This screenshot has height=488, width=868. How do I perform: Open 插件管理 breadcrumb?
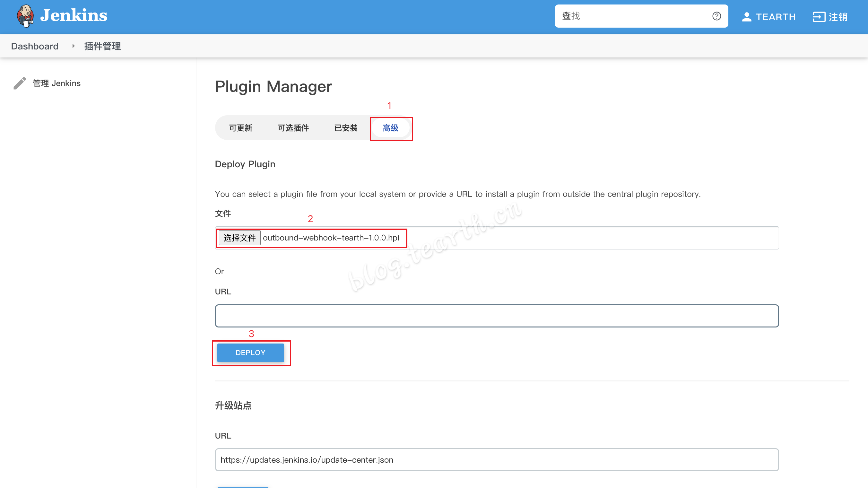point(102,46)
